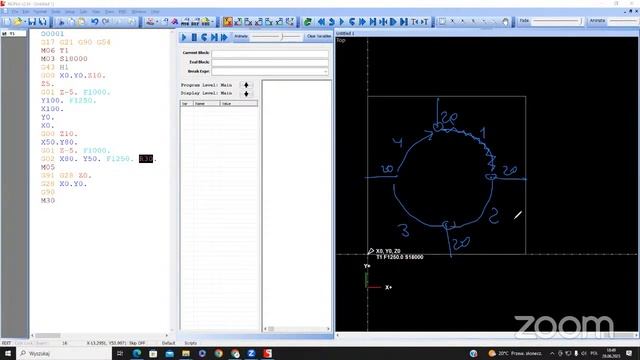The height and width of the screenshot is (360, 640).
Task: Select the zoom window rectangle tool
Action: tap(442, 21)
